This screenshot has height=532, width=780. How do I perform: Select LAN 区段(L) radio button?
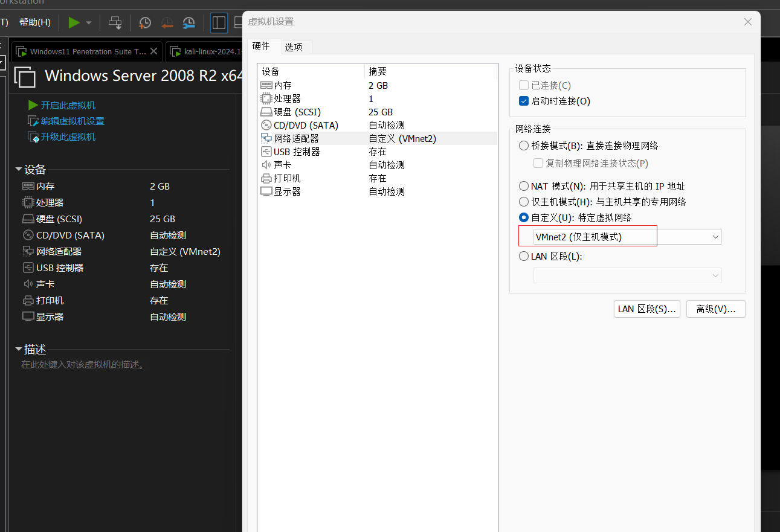click(x=524, y=256)
